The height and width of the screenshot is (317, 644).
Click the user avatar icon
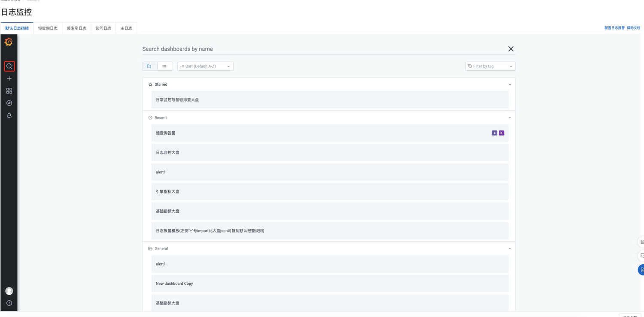9,291
